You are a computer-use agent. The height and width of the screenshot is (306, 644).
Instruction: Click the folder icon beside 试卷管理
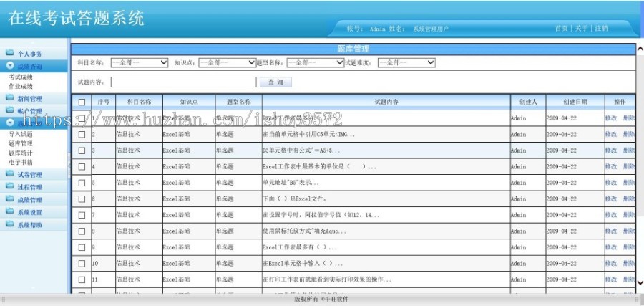[10, 174]
